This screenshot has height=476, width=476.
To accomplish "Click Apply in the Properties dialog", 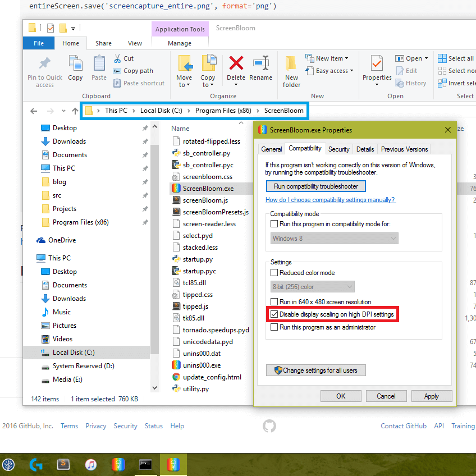I will (431, 396).
